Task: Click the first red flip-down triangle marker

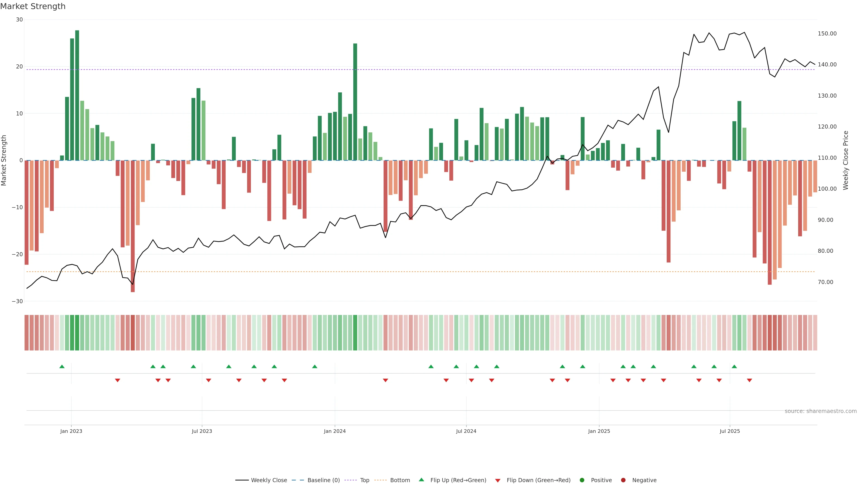Action: point(118,380)
